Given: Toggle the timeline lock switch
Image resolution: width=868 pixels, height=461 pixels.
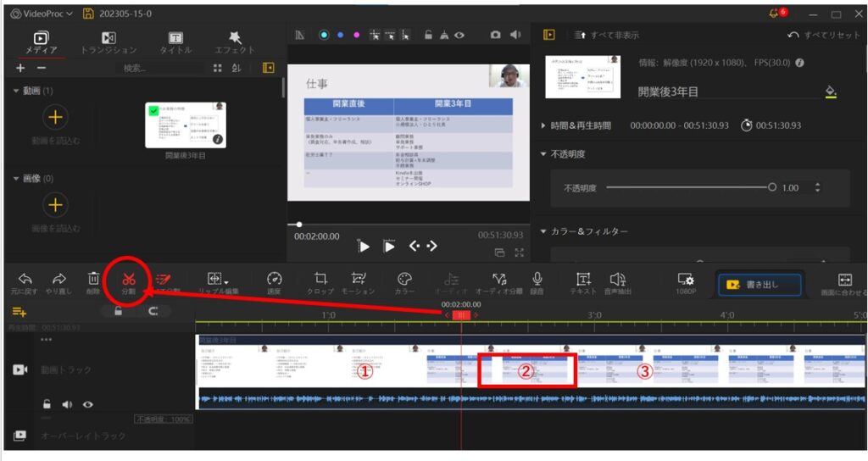Looking at the screenshot, I should pos(118,311).
